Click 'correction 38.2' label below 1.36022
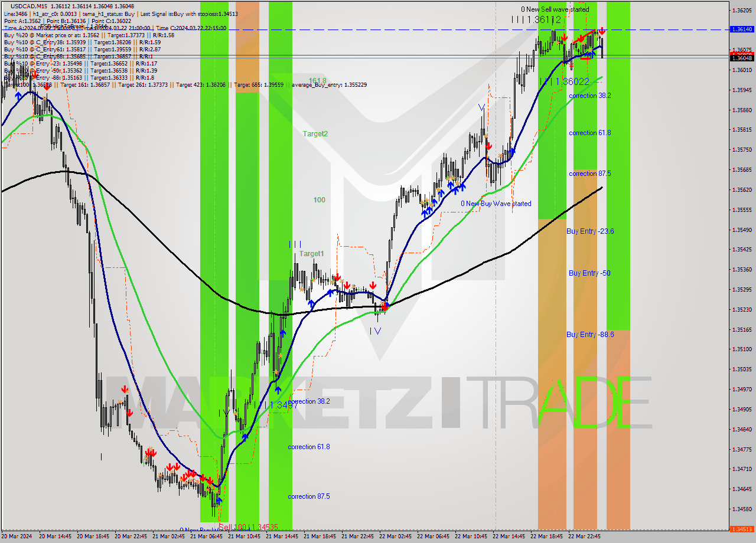This screenshot has height=543, width=756. click(x=589, y=95)
